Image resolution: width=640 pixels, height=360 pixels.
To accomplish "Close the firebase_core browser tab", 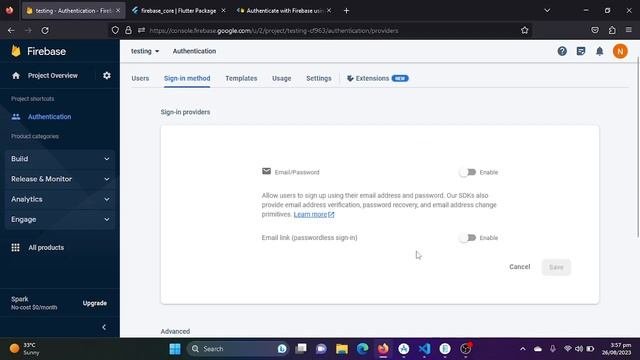I will click(x=223, y=11).
